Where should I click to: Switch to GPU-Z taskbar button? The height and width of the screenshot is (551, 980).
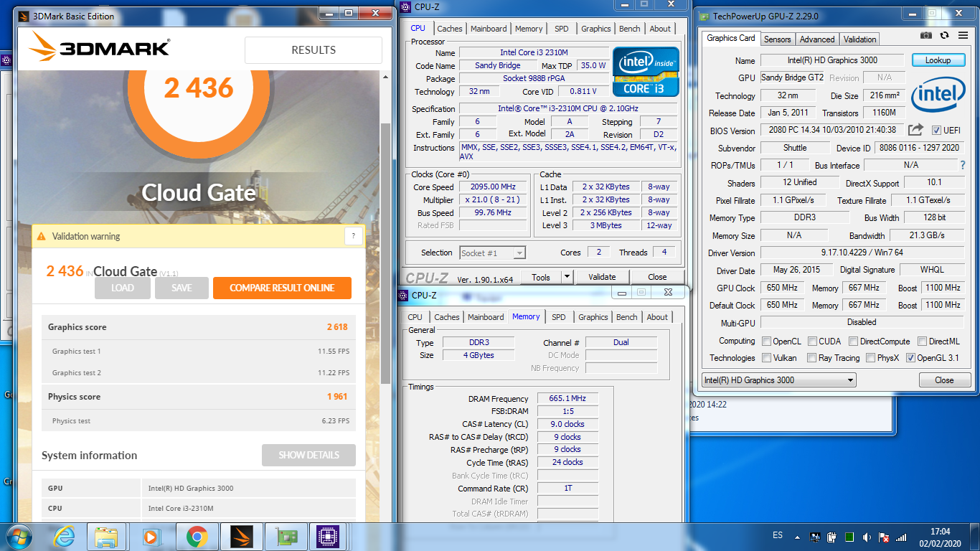click(x=286, y=537)
